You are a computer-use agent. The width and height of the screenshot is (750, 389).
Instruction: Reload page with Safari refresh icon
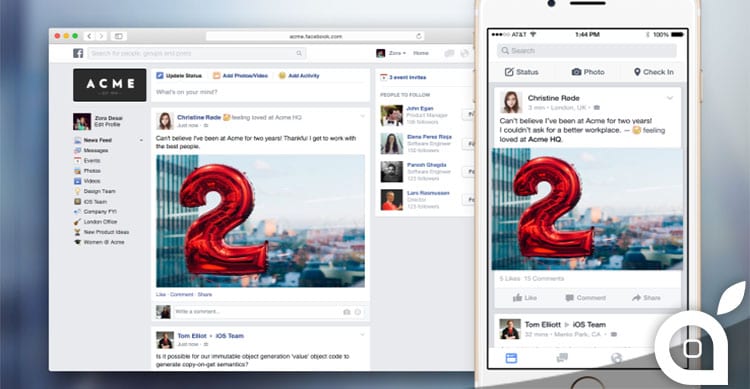click(419, 36)
